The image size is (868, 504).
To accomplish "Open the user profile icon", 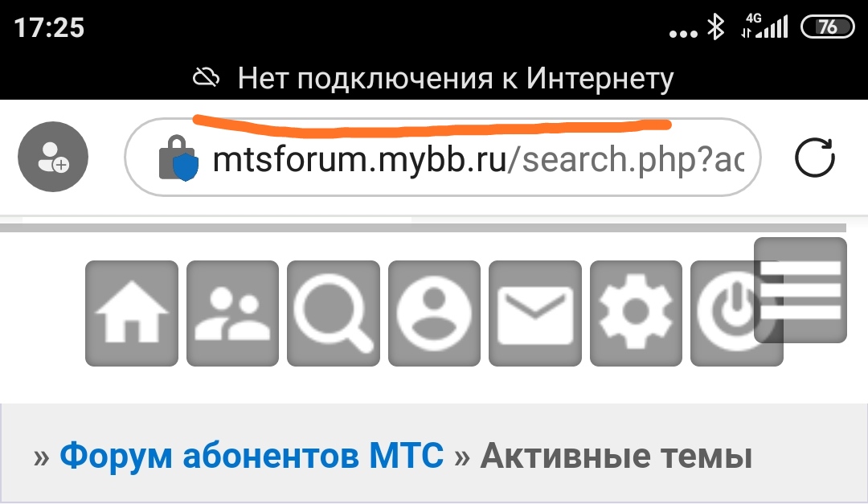I will 434,313.
